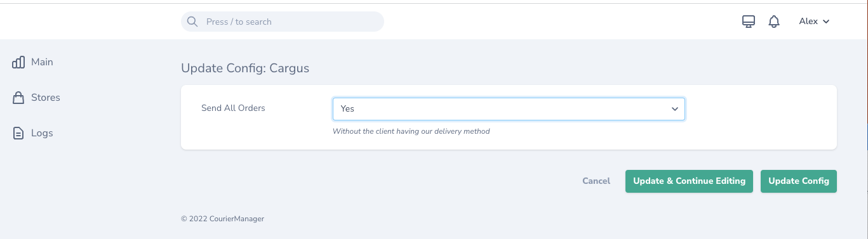Click the document icon beside Logs
The height and width of the screenshot is (239, 868).
18,133
